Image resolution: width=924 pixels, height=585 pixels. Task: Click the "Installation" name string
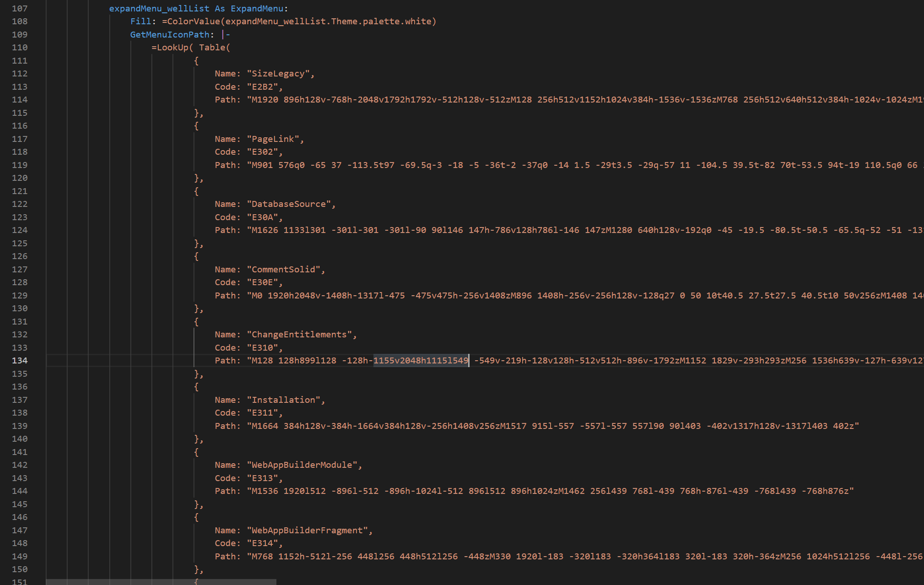coord(286,400)
